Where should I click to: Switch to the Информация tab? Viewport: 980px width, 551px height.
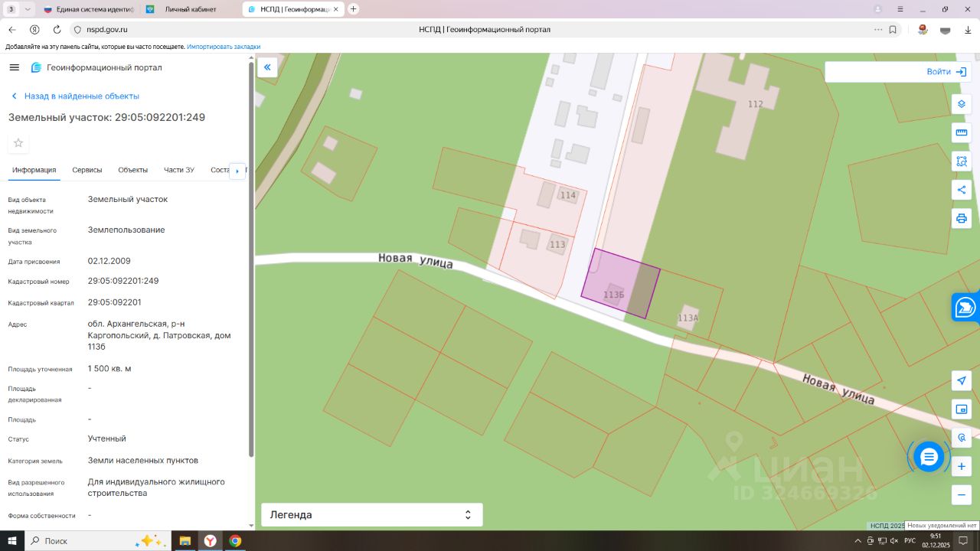[x=34, y=170]
